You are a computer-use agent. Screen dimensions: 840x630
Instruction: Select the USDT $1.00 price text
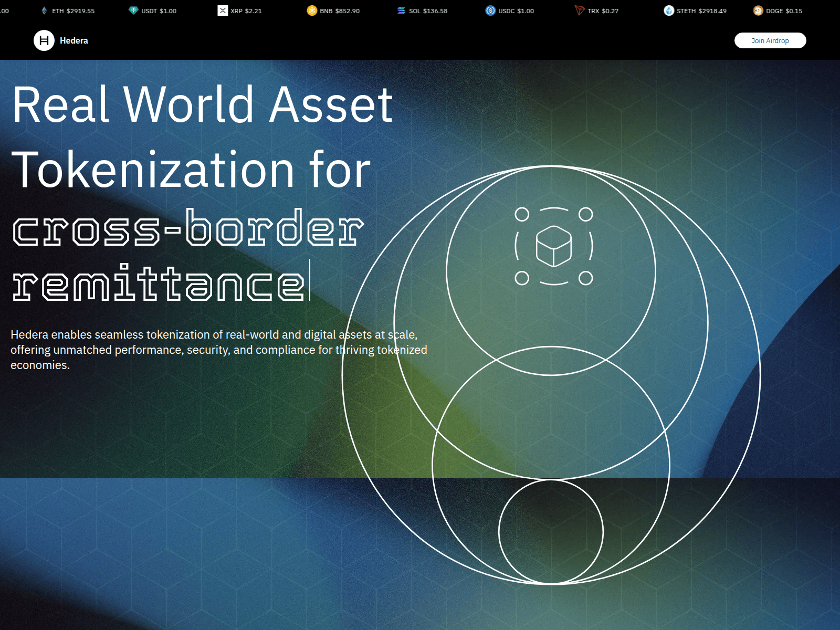point(159,11)
